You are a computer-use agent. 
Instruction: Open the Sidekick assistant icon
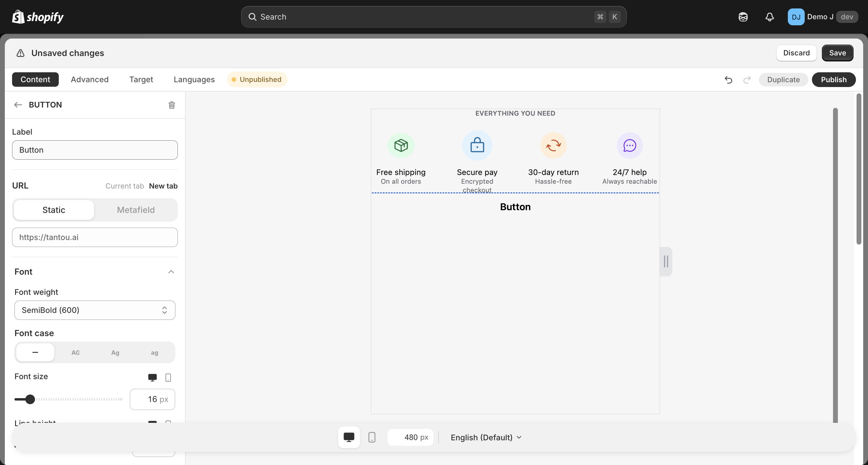click(743, 17)
